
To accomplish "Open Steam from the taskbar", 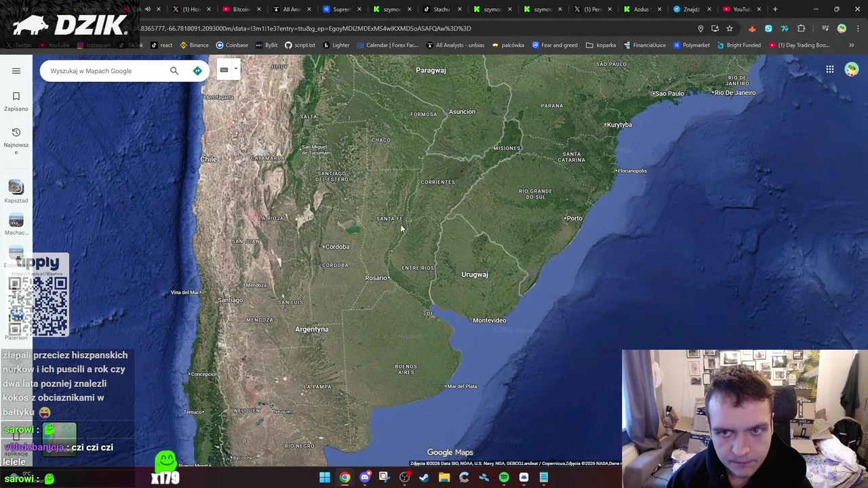I will coord(425,478).
